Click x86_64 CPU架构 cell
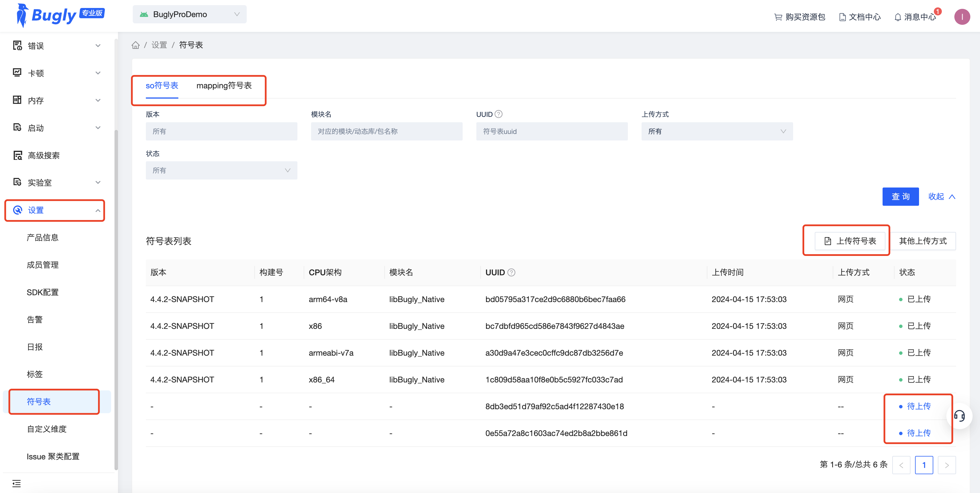Image resolution: width=980 pixels, height=493 pixels. tap(321, 380)
